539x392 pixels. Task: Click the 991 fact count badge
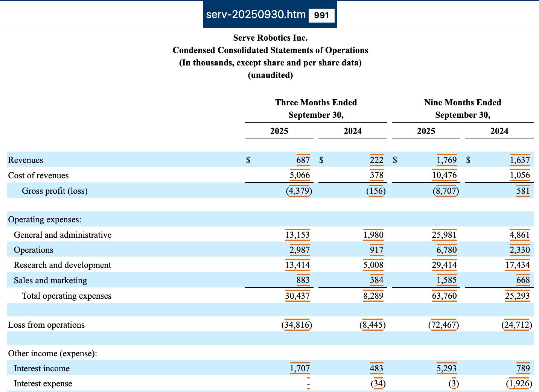click(321, 15)
